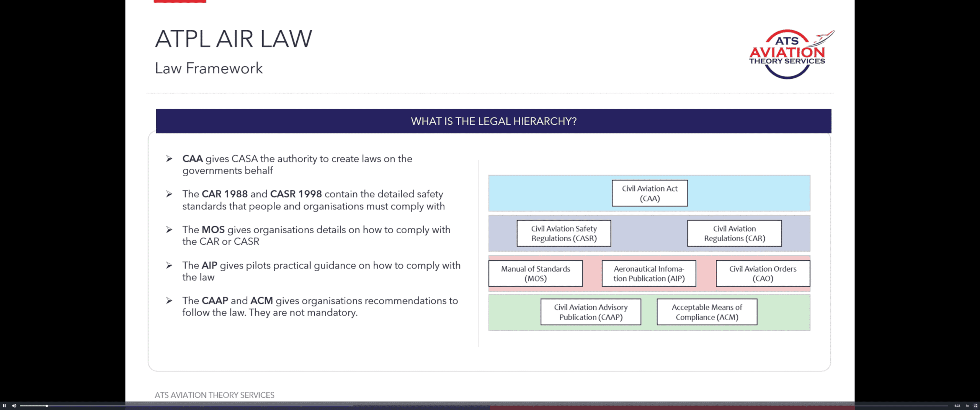Viewport: 980px width, 410px height.
Task: Click the Acceptable Means of Compliance box
Action: [x=707, y=312]
